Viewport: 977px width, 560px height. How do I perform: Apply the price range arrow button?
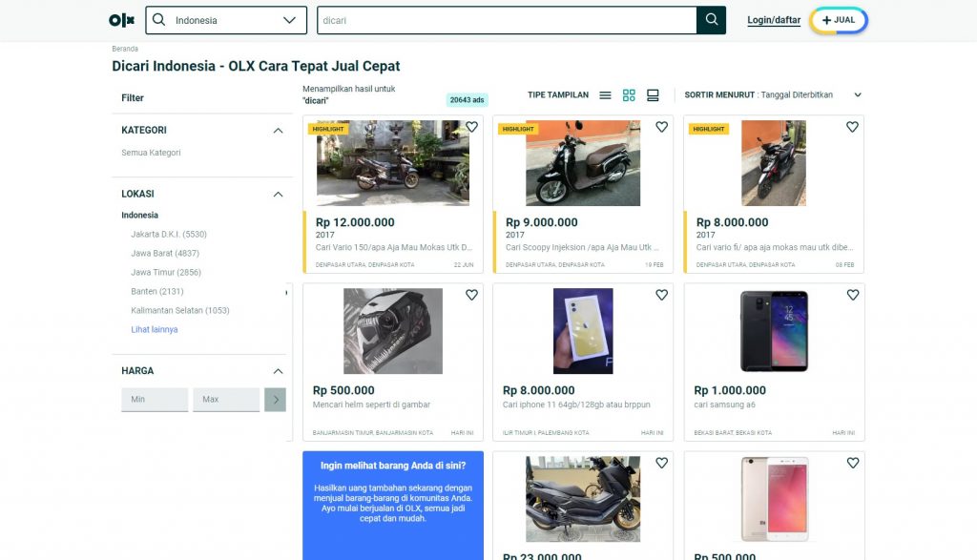pyautogui.click(x=275, y=400)
